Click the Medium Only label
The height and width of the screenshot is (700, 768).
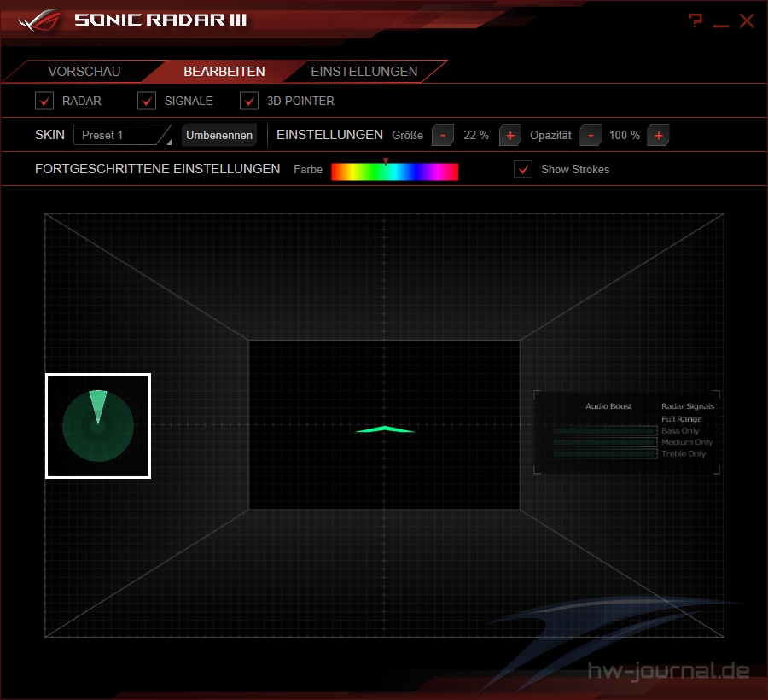tap(687, 442)
